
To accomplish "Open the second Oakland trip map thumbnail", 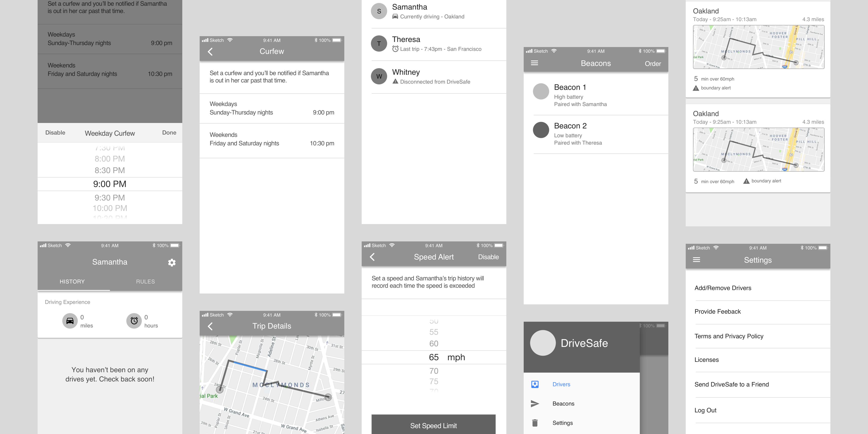I will point(759,149).
